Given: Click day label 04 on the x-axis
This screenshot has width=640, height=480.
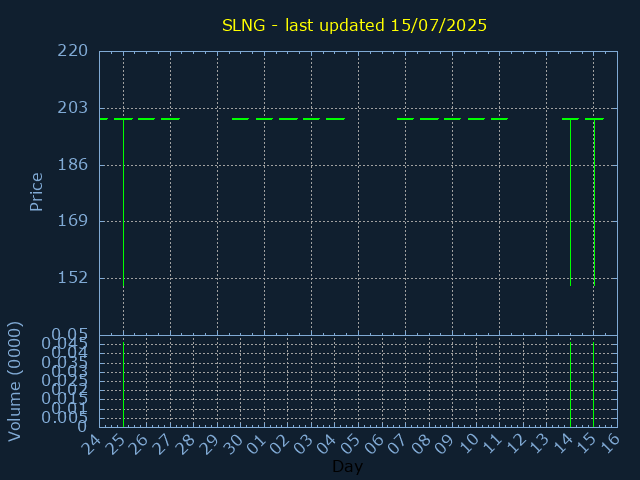Looking at the screenshot, I should point(327,444).
